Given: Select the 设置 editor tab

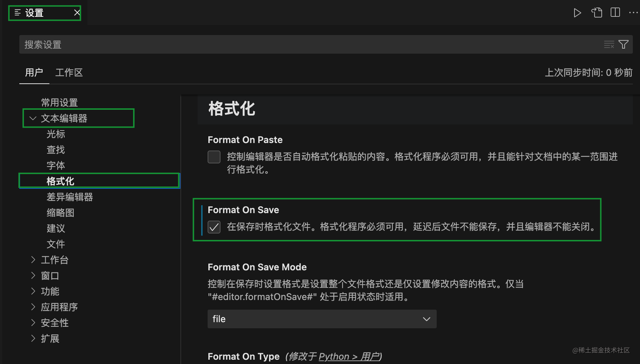Looking at the screenshot, I should [x=45, y=13].
